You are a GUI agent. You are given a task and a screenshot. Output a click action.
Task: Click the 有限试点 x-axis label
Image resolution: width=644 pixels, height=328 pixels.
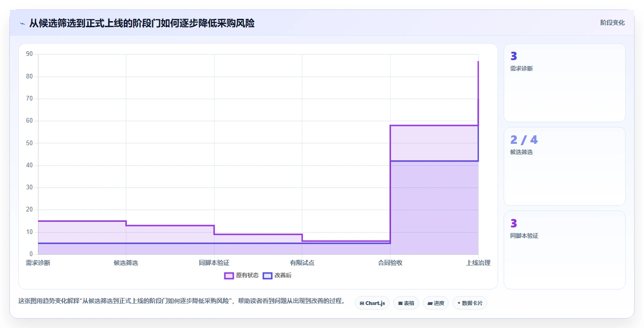[x=302, y=263]
